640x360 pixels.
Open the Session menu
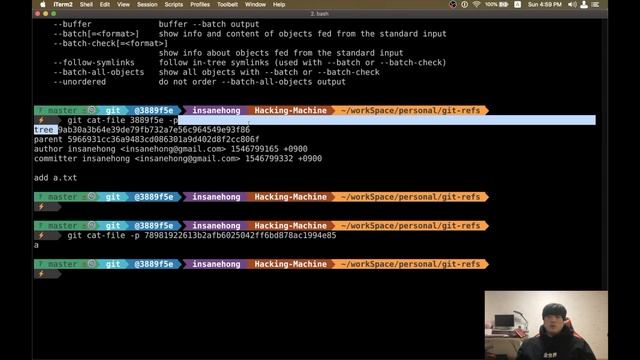[147, 4]
